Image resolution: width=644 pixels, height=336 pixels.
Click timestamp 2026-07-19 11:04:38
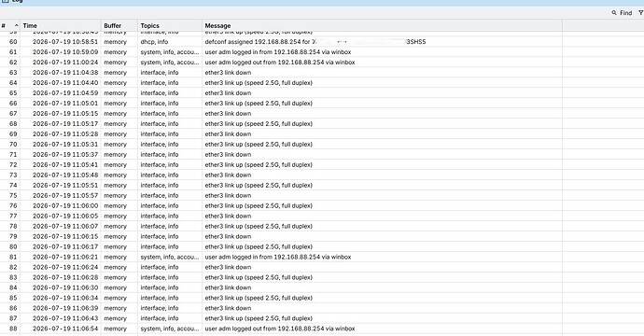[x=65, y=72]
